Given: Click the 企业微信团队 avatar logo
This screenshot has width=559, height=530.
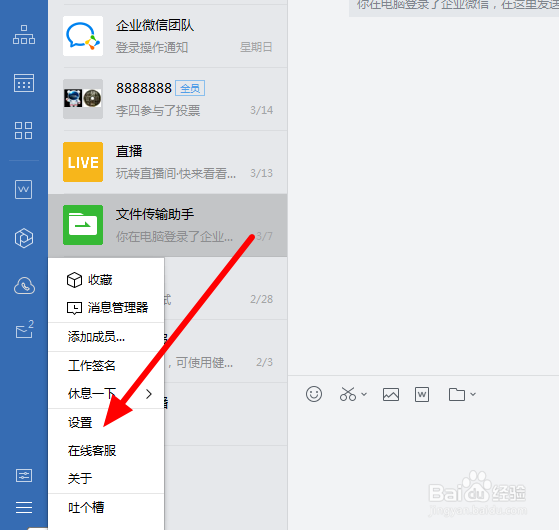Looking at the screenshot, I should click(x=83, y=36).
